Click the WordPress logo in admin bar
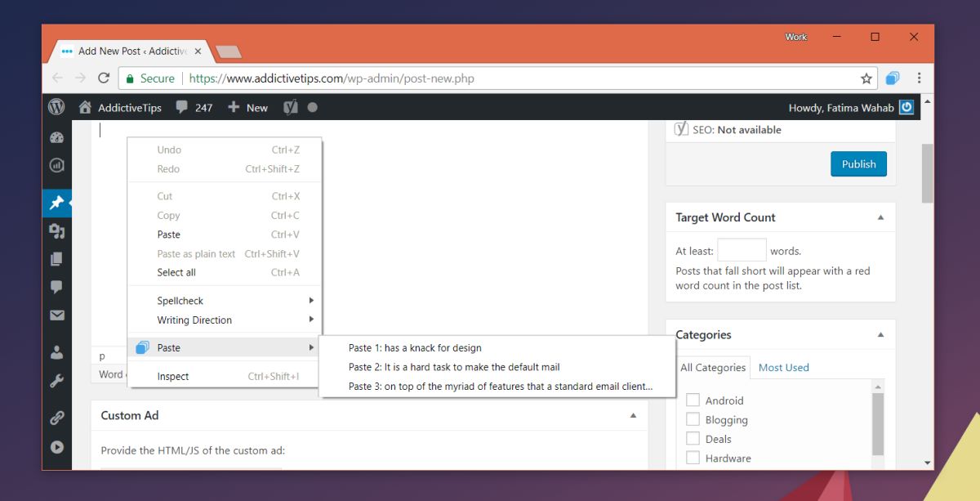The image size is (980, 501). pos(56,107)
